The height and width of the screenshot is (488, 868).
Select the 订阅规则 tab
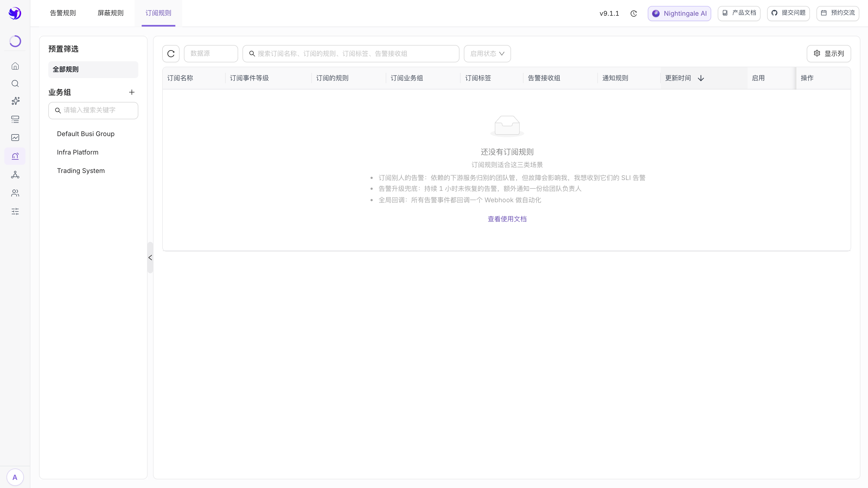point(158,13)
